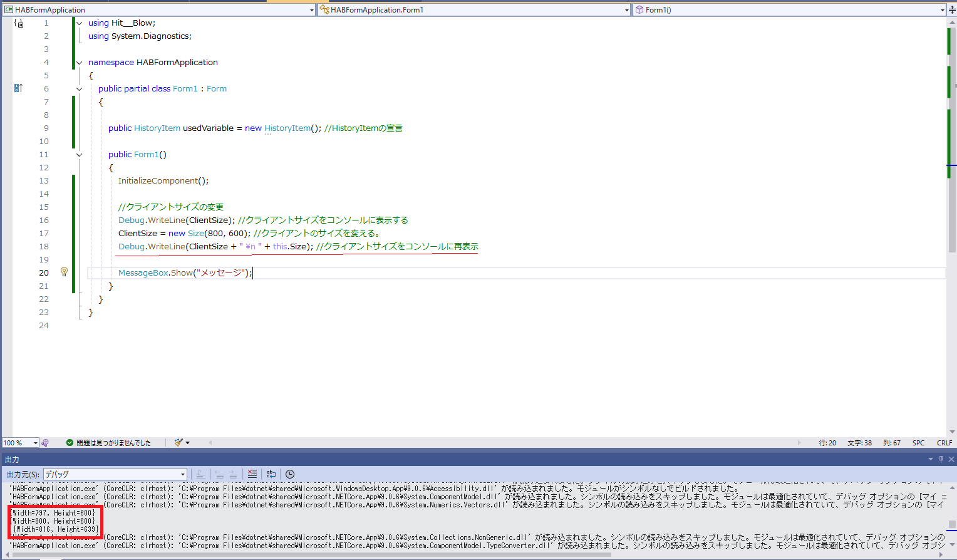The height and width of the screenshot is (560, 957).
Task: Click the lightbulb quick actions icon
Action: (64, 272)
